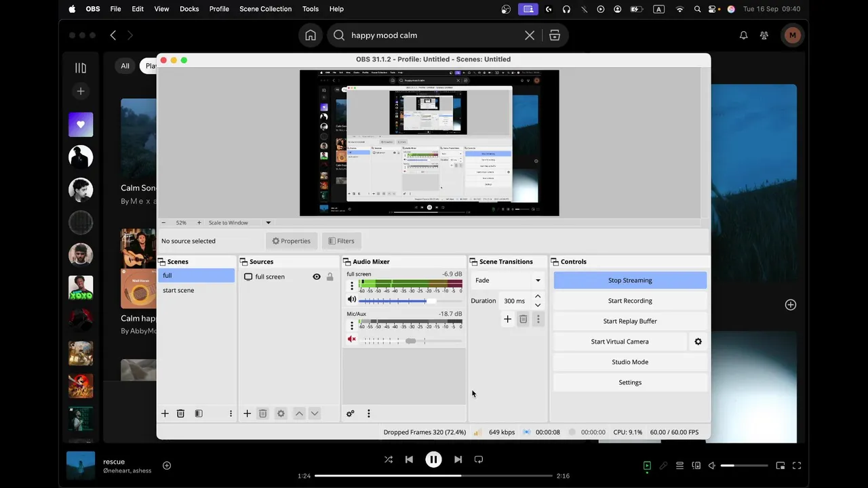Toggle Spotify Now Playing view button
868x488 pixels.
coord(647,466)
